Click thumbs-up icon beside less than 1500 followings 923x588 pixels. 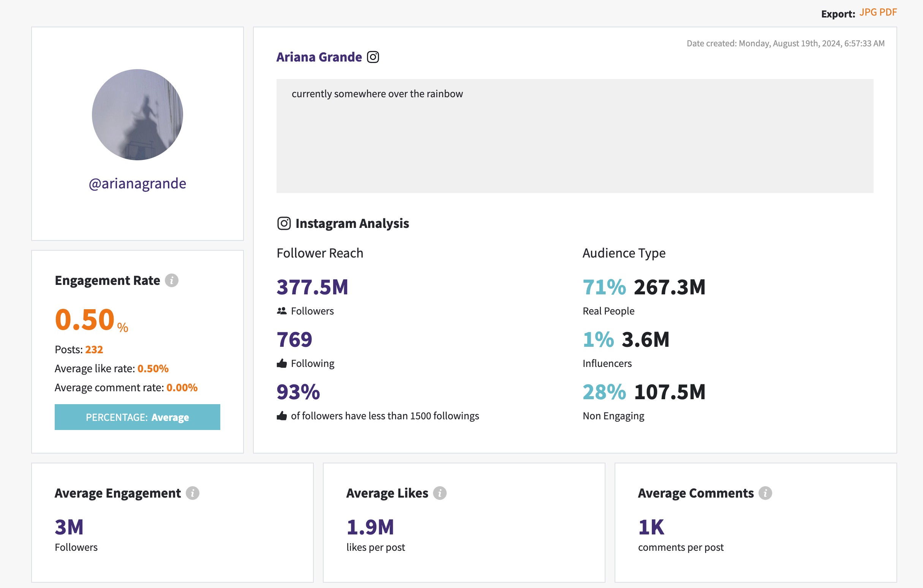point(282,416)
